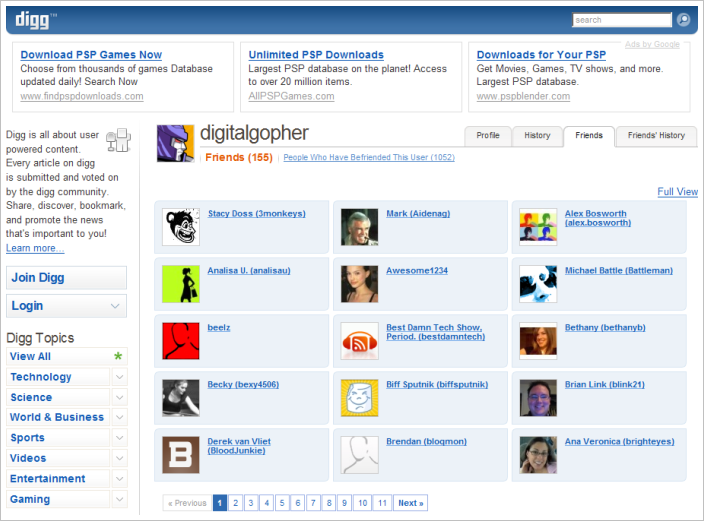Click the green star beside View All
704x521 pixels.
point(118,356)
